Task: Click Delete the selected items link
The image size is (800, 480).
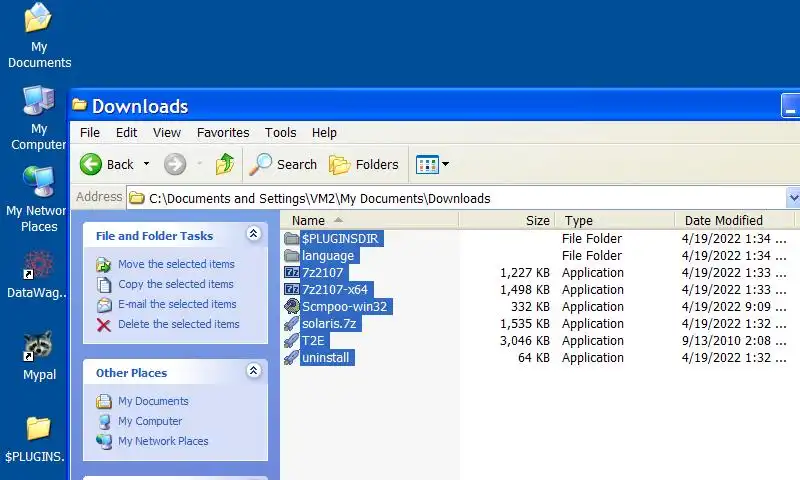Action: [x=179, y=324]
